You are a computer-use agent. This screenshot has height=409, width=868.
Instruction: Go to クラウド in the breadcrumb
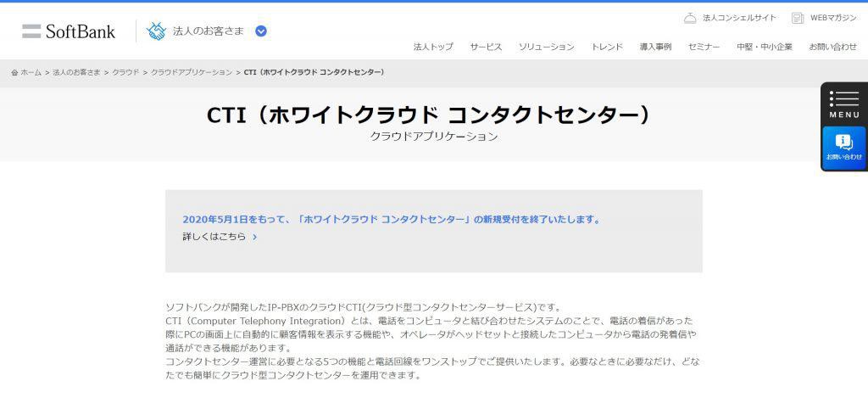(125, 73)
